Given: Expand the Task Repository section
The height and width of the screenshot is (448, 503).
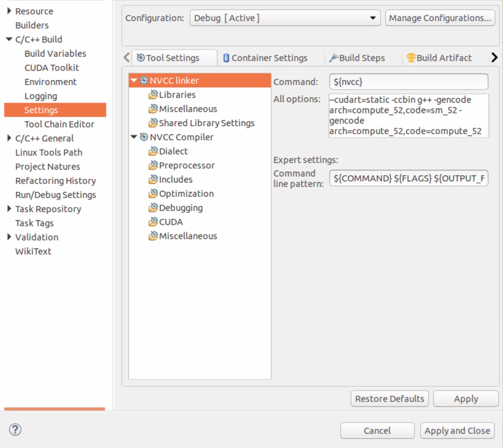Looking at the screenshot, I should tap(9, 209).
